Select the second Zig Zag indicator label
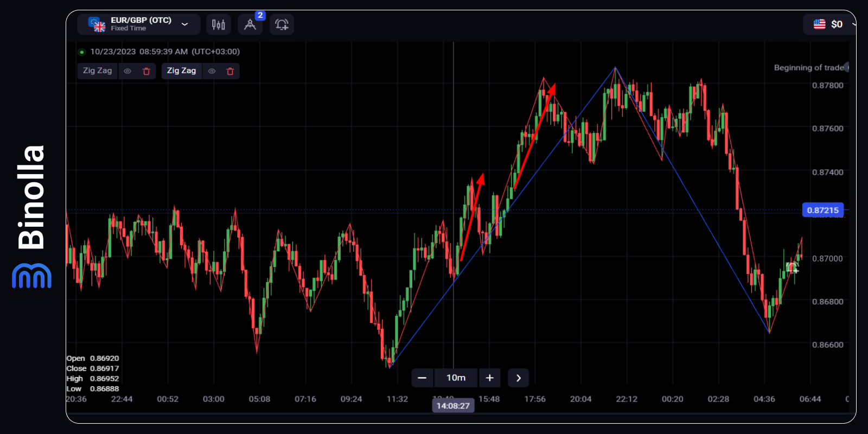 tap(182, 71)
